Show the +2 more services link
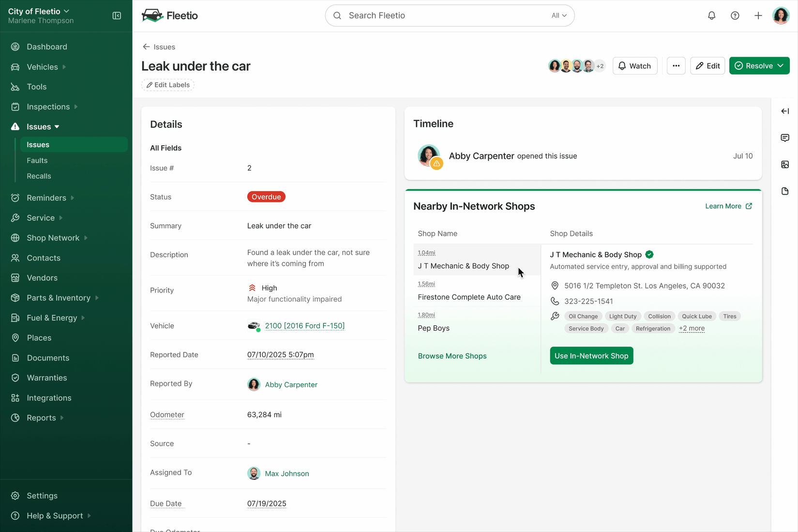Image resolution: width=798 pixels, height=532 pixels. click(692, 329)
